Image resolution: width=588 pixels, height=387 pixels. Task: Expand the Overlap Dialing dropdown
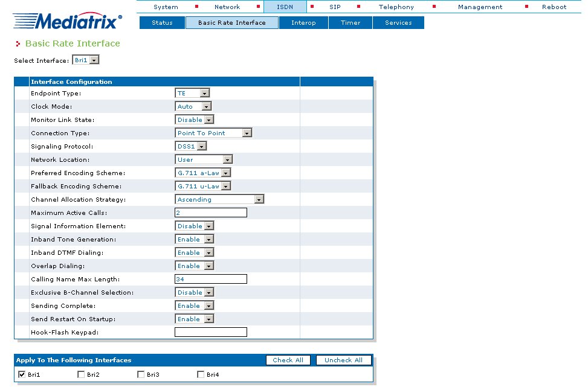pyautogui.click(x=194, y=266)
